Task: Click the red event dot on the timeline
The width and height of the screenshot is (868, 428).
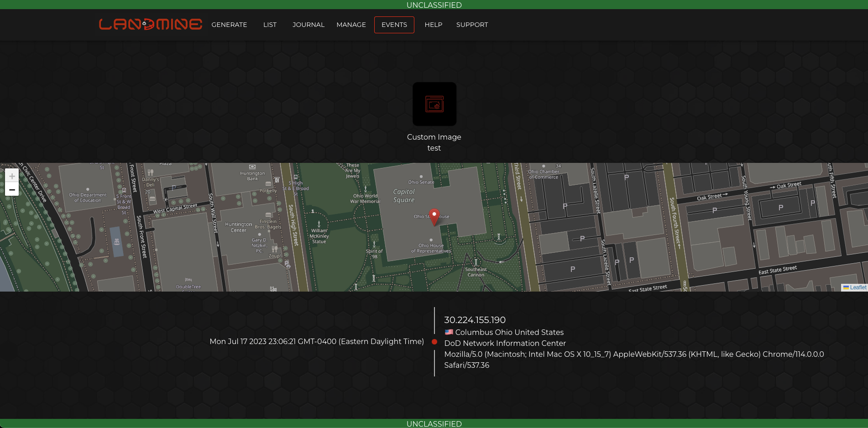Action: coord(434,341)
